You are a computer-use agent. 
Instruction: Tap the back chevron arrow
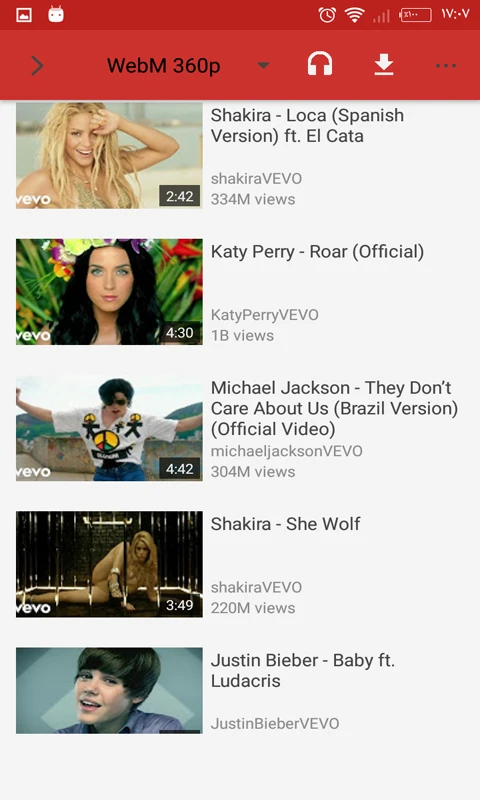(x=37, y=66)
